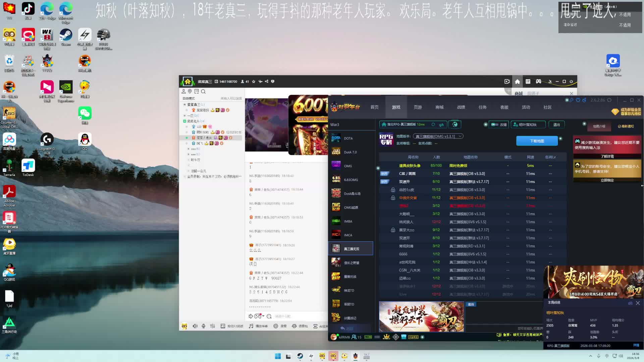Viewport: 644px width, 362px height.
Task: Click the location pin icon in channel panel
Action: 190,92
